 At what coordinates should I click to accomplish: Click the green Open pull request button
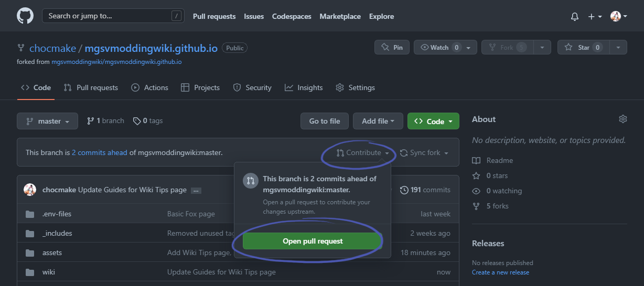[x=313, y=241]
